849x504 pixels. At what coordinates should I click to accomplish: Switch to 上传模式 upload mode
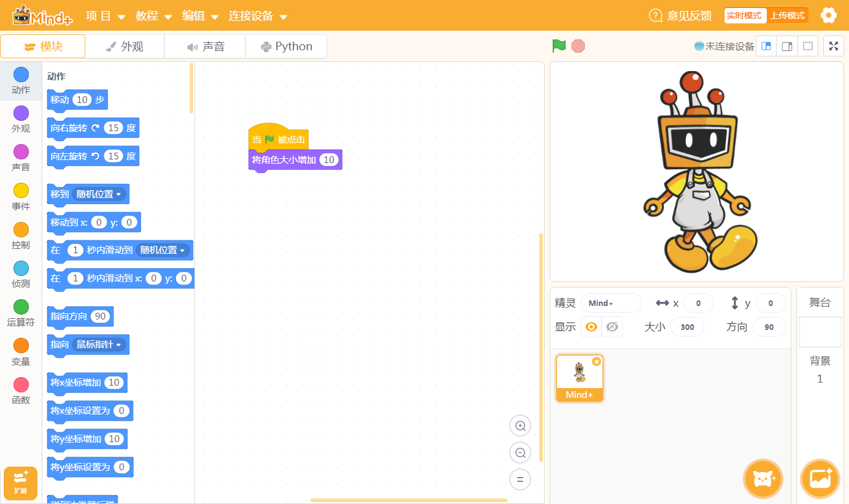[787, 15]
